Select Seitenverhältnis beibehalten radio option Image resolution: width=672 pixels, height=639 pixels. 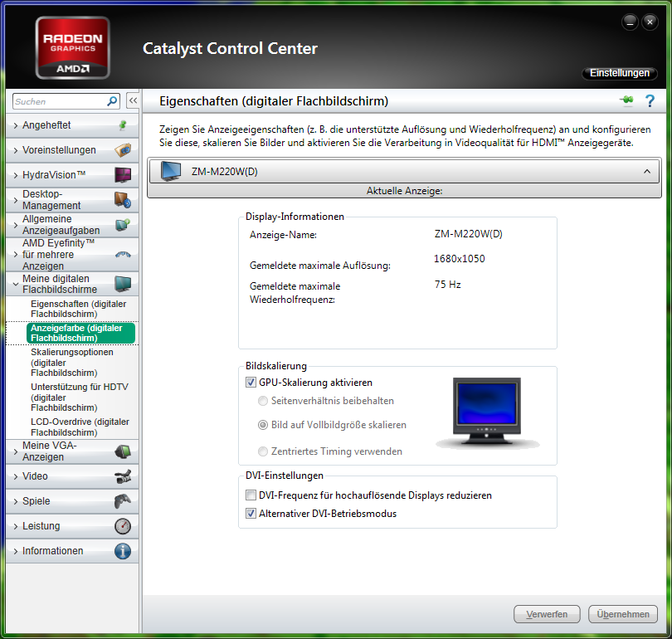click(263, 401)
